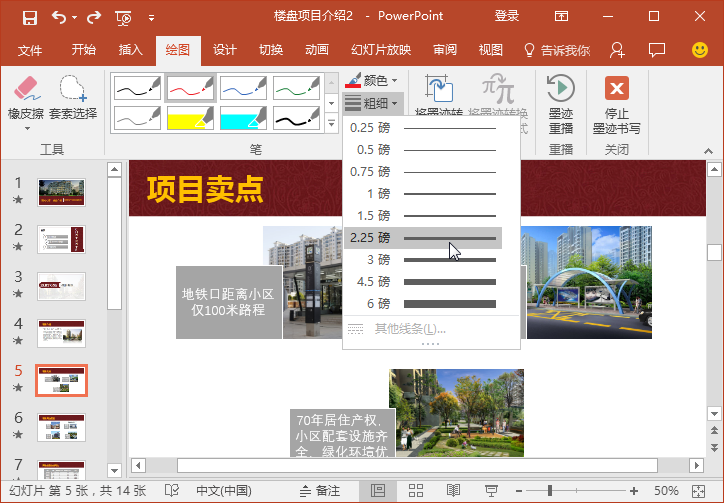Open spell check icon in status bar
724x503 pixels.
[x=172, y=491]
